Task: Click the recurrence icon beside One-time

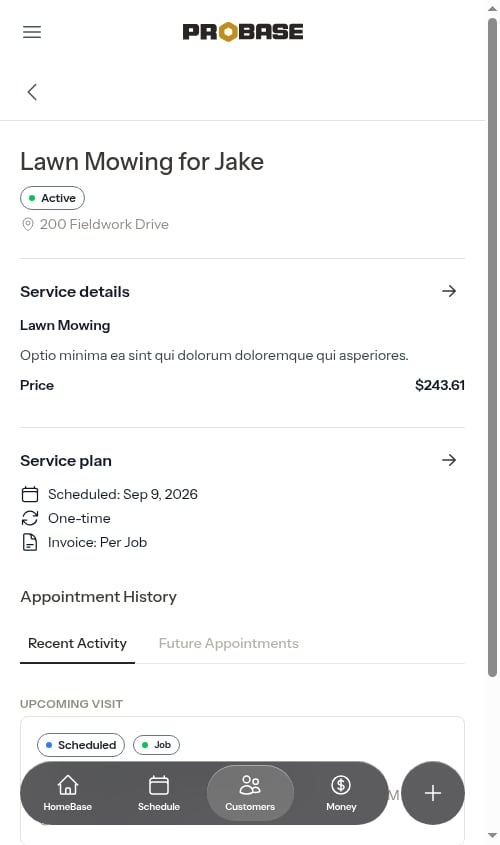Action: pos(30,518)
